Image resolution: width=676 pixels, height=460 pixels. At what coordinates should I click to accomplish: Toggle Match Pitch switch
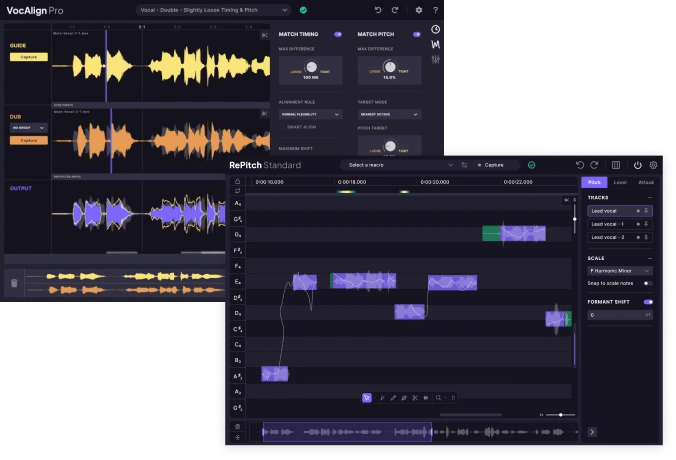[416, 34]
